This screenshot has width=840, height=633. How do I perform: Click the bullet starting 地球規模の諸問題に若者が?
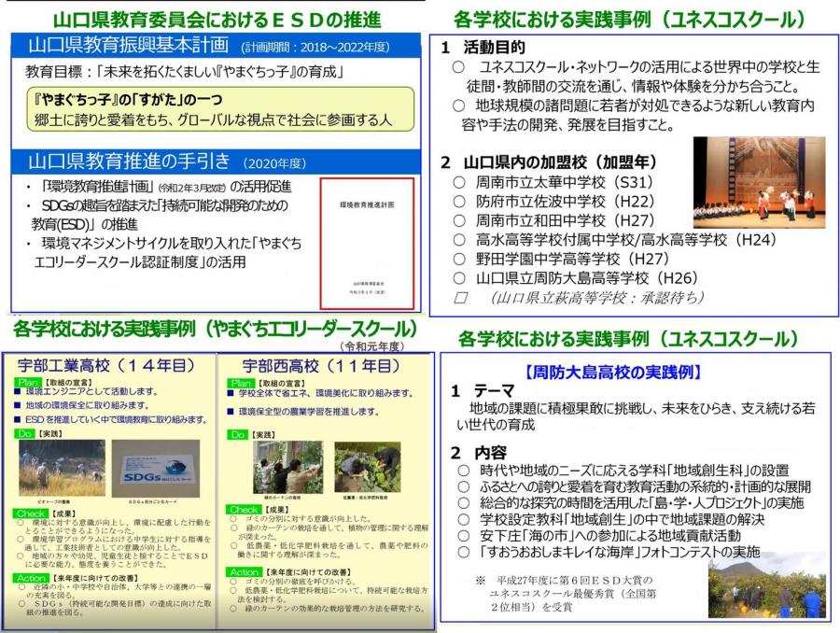click(x=633, y=115)
